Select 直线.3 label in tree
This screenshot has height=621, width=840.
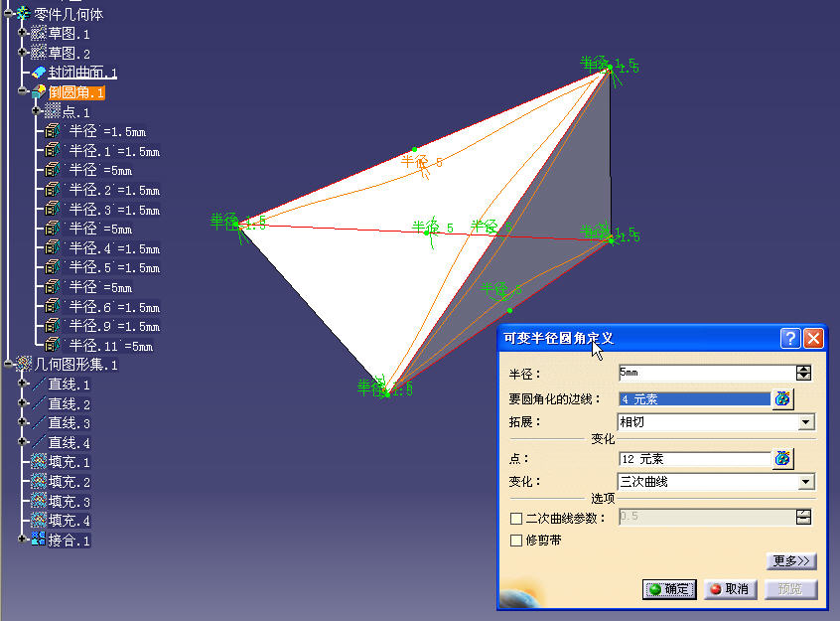[x=70, y=423]
